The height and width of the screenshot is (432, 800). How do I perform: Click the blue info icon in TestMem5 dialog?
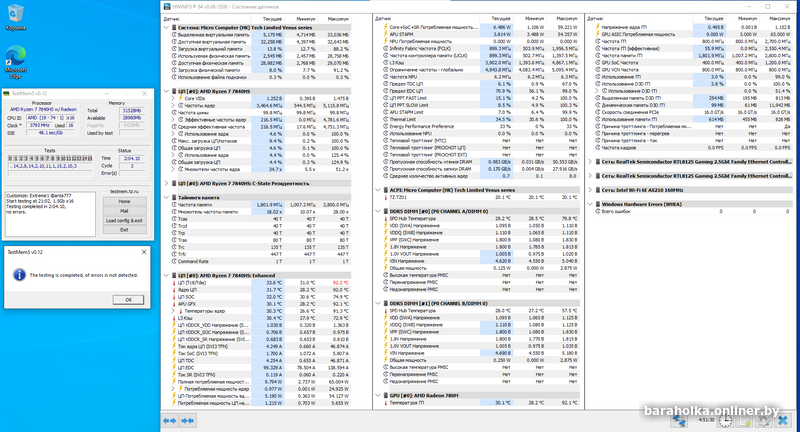pyautogui.click(x=19, y=275)
